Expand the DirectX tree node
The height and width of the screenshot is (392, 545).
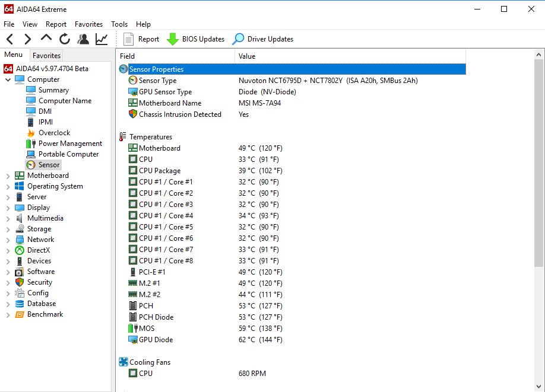coord(8,251)
